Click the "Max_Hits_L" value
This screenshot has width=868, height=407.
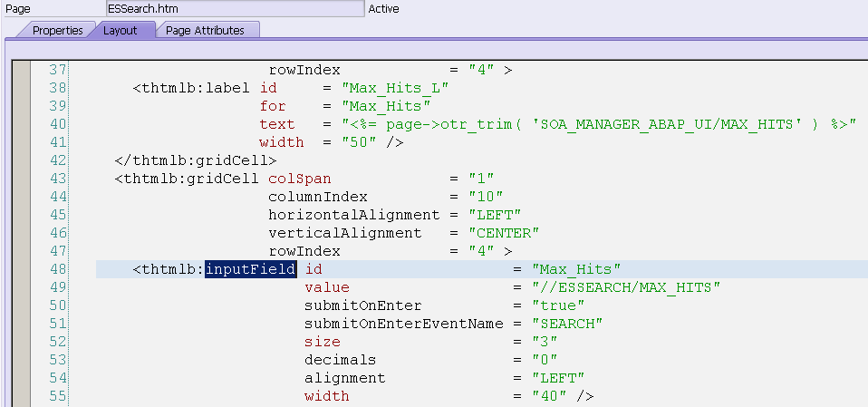[x=395, y=88]
